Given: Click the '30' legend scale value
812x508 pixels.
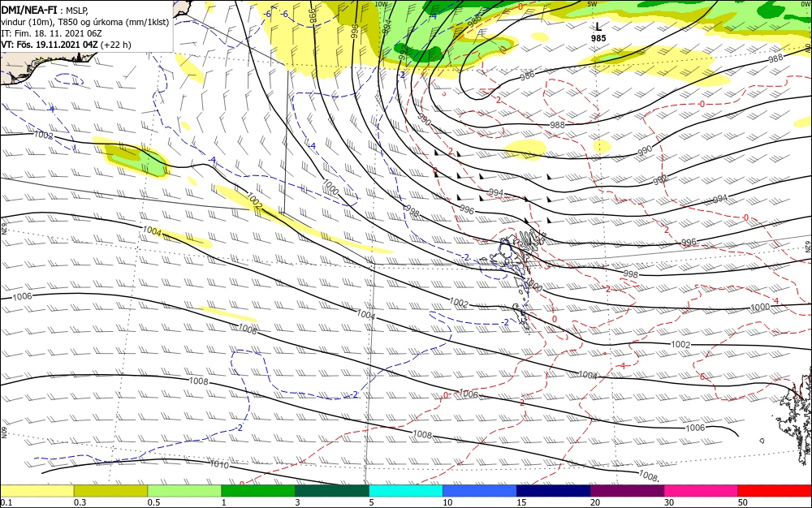Looking at the screenshot, I should coord(669,502).
